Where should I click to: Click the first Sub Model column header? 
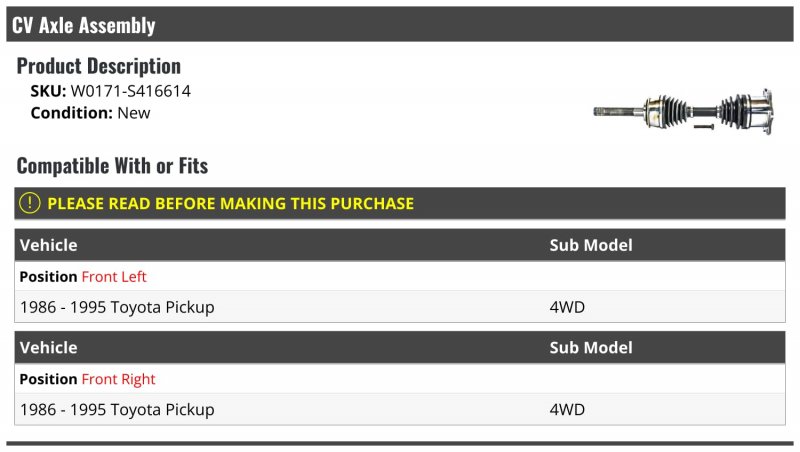(591, 245)
